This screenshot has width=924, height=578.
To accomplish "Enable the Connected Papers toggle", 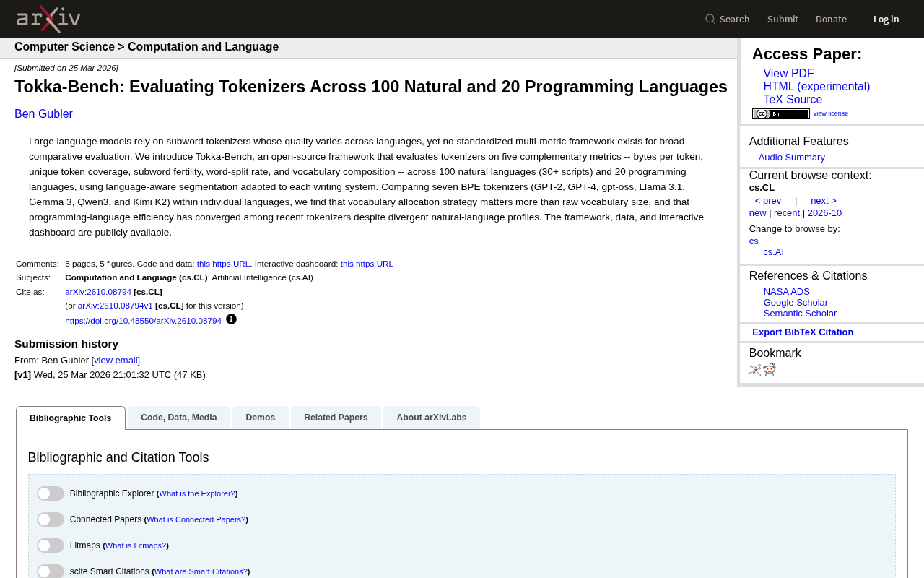I will click(51, 519).
